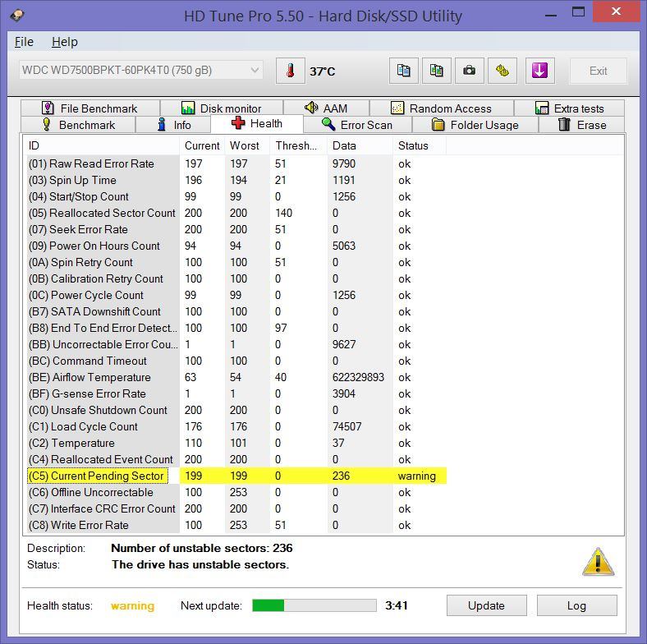Switch to the Error Scan tab
Image resolution: width=647 pixels, height=644 pixels.
click(x=357, y=125)
